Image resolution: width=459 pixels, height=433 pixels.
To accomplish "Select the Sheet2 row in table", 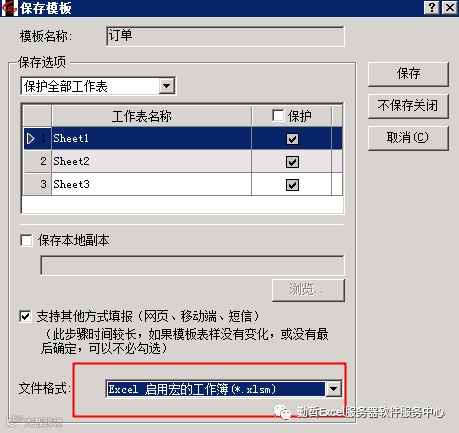I will coord(183,162).
